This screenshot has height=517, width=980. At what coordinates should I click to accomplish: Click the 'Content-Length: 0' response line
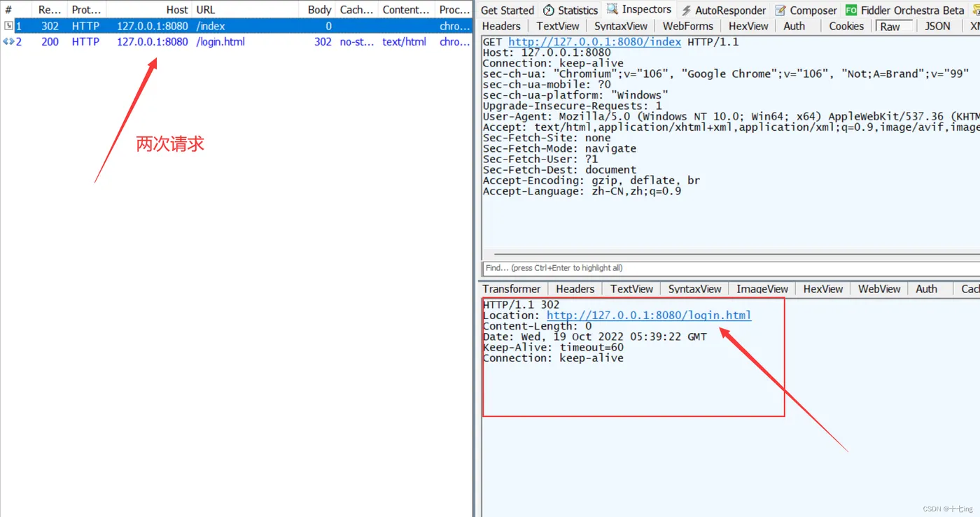537,326
